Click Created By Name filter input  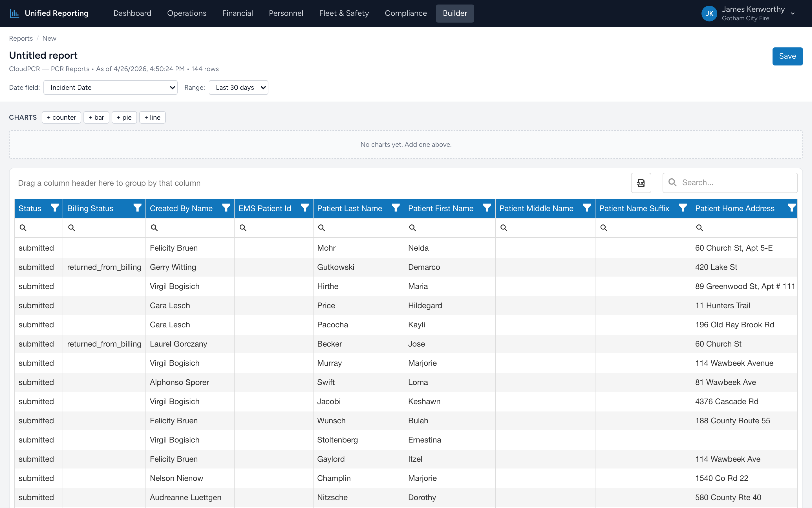pos(190,228)
